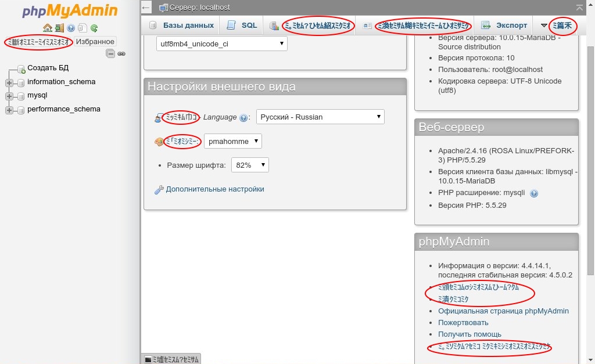Collapse all databases with the minus icon
Screen dimensions: 595x364
click(x=110, y=53)
